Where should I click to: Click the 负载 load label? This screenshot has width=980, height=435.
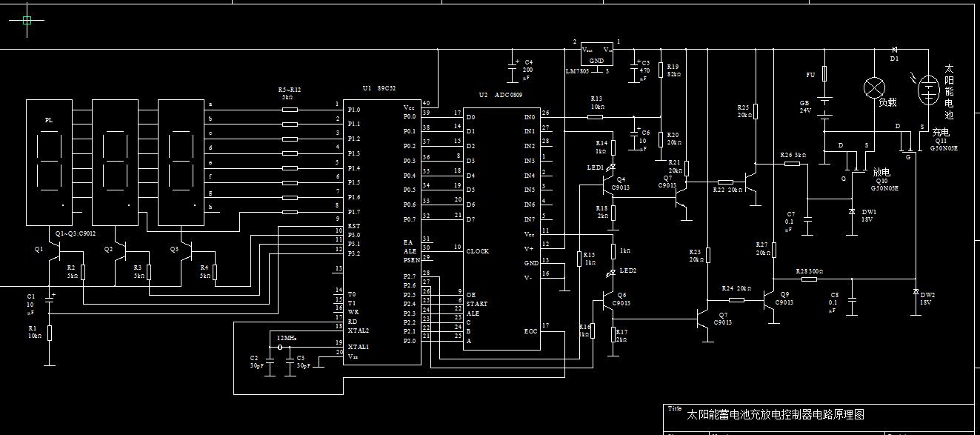(887, 102)
